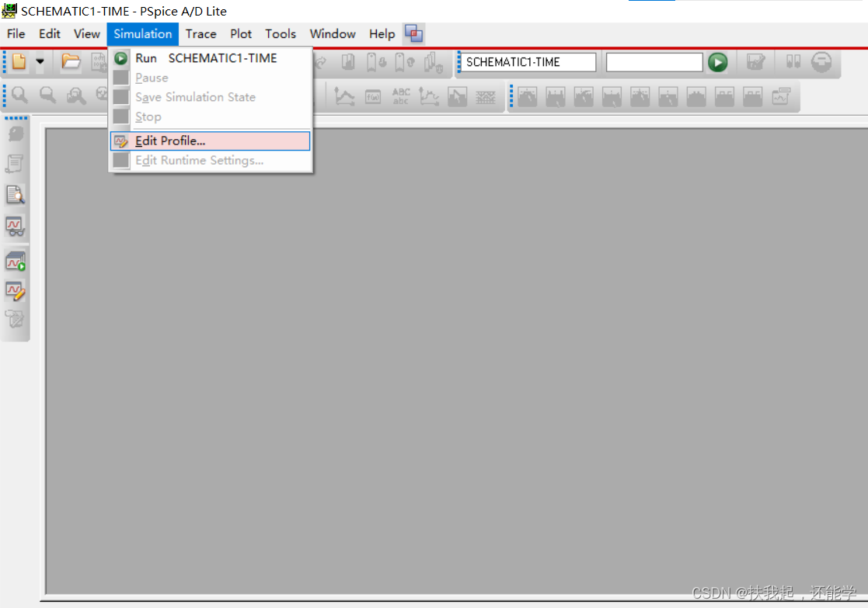The height and width of the screenshot is (608, 868).
Task: Select the View Simulation Queue icon
Action: (16, 261)
